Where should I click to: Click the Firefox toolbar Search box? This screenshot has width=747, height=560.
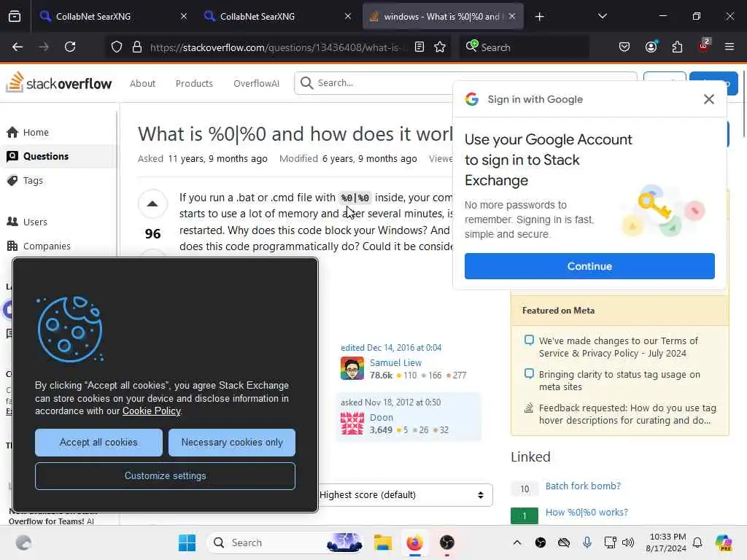click(x=524, y=47)
